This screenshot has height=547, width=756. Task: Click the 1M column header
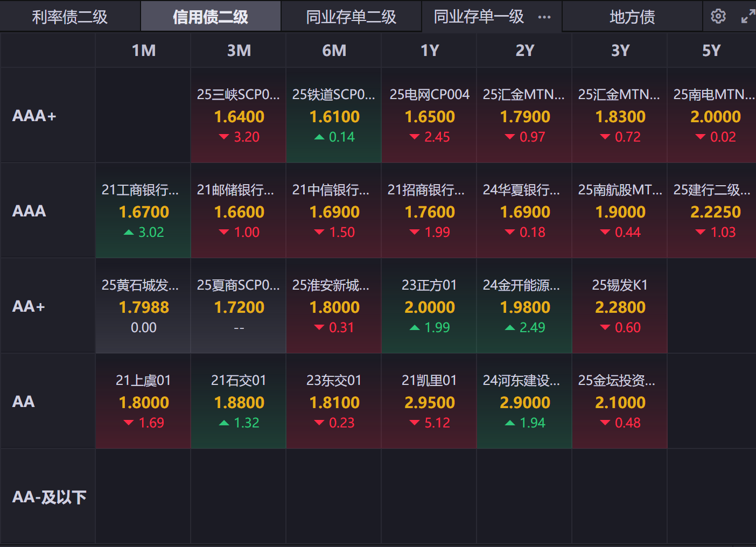144,51
